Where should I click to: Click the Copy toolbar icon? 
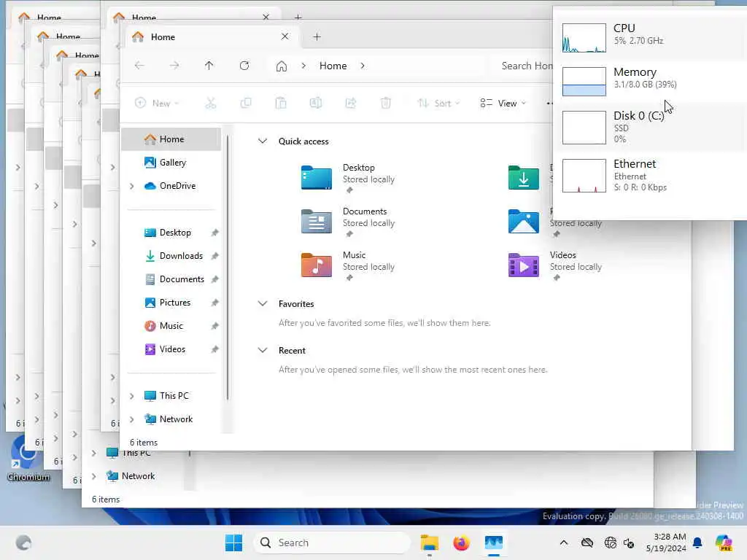click(246, 103)
